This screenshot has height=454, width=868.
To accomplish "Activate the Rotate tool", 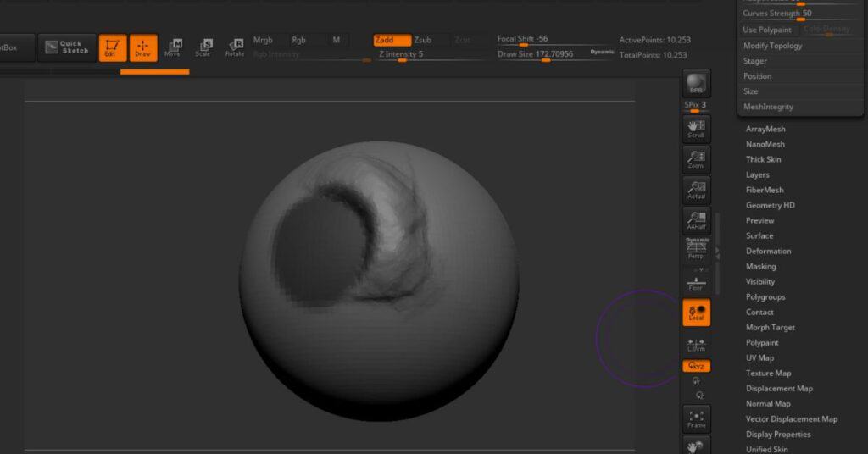I will [234, 47].
